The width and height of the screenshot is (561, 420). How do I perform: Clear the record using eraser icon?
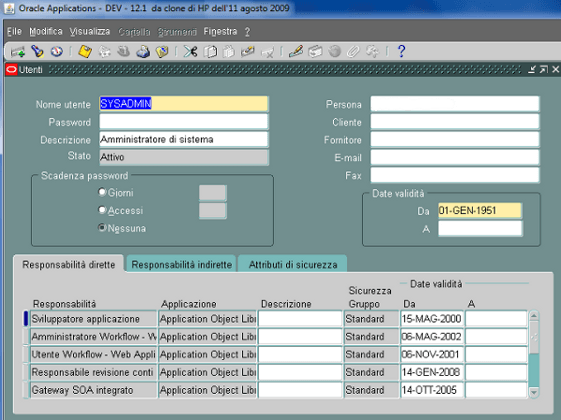pos(248,52)
